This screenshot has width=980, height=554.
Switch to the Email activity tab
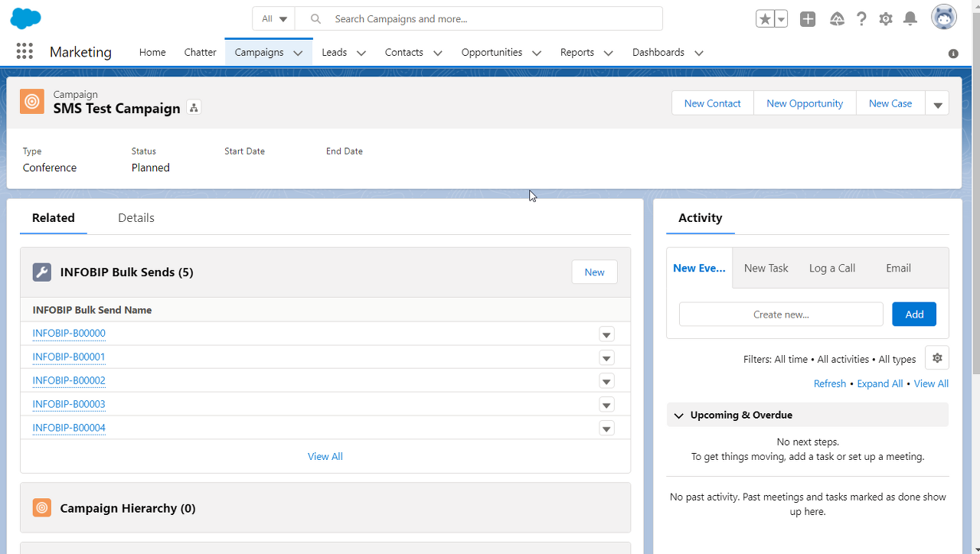pos(898,268)
